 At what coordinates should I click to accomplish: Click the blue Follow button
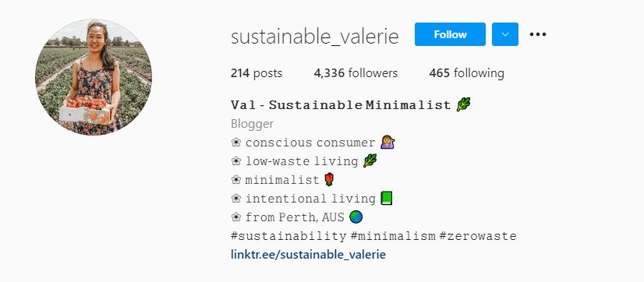450,34
